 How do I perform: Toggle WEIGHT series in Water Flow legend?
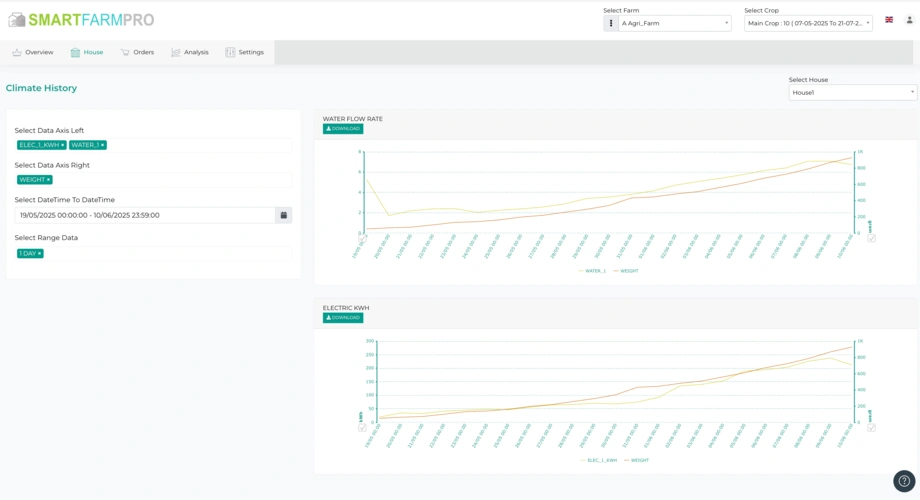coord(626,271)
